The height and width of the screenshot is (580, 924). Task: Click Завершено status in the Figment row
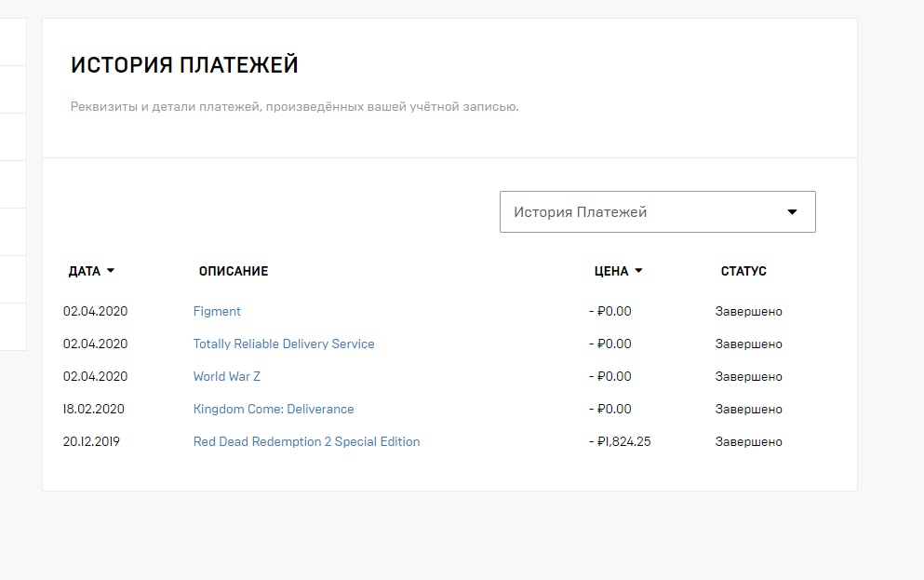(748, 312)
